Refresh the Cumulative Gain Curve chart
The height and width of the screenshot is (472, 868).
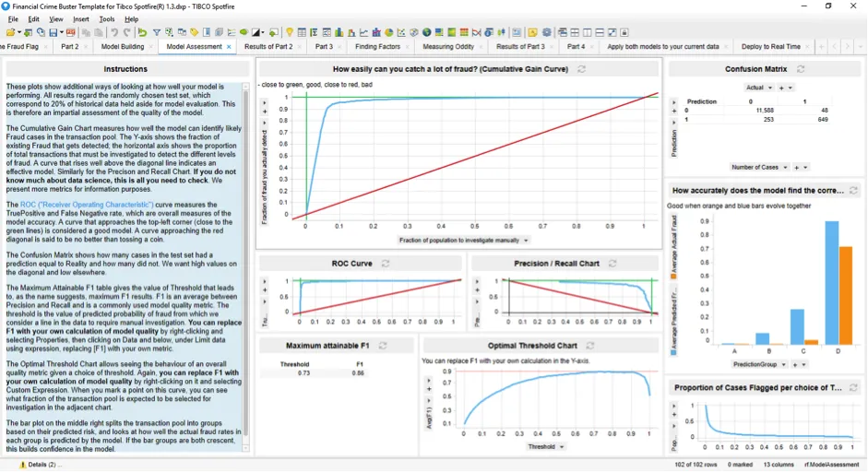[x=581, y=69]
